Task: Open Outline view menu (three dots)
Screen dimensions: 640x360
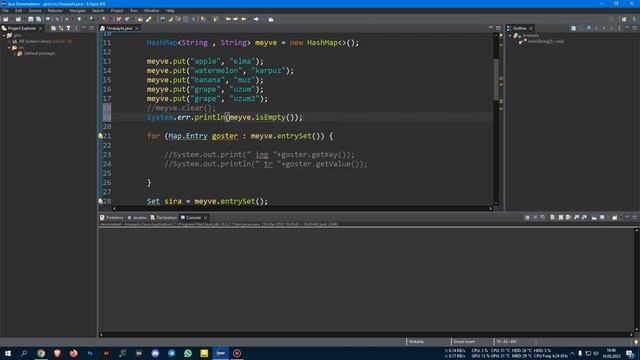Action: (x=619, y=28)
